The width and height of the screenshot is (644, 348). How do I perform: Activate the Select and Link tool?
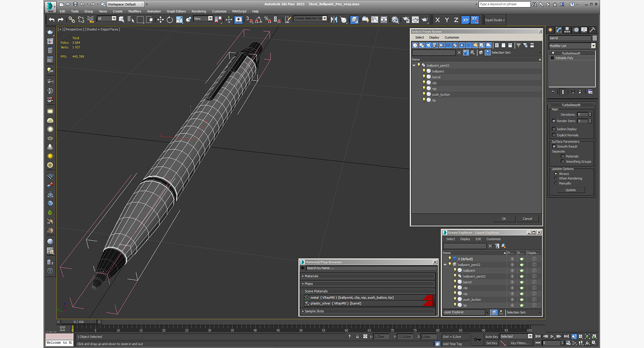[71, 20]
